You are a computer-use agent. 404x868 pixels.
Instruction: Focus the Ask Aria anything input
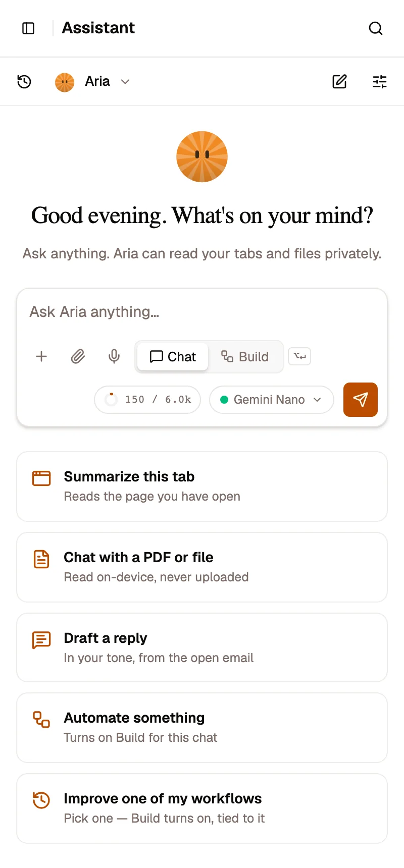pos(202,312)
